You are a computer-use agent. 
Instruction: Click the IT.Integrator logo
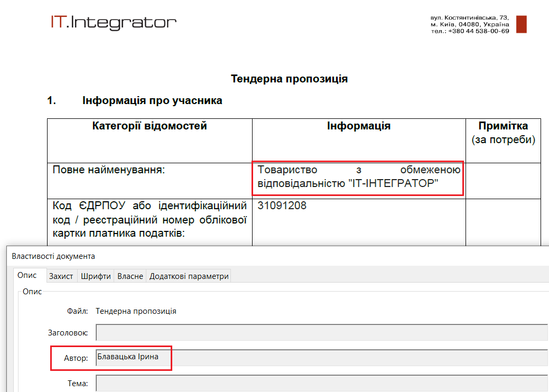[113, 22]
